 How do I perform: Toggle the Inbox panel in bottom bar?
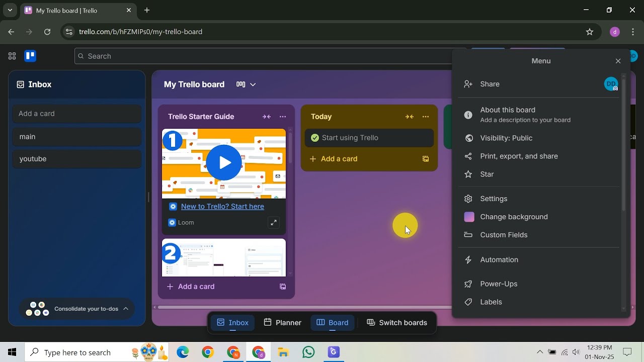[x=232, y=323]
